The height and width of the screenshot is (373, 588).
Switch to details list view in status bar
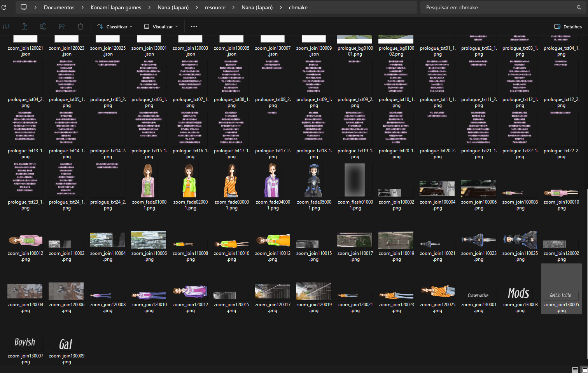(575, 370)
